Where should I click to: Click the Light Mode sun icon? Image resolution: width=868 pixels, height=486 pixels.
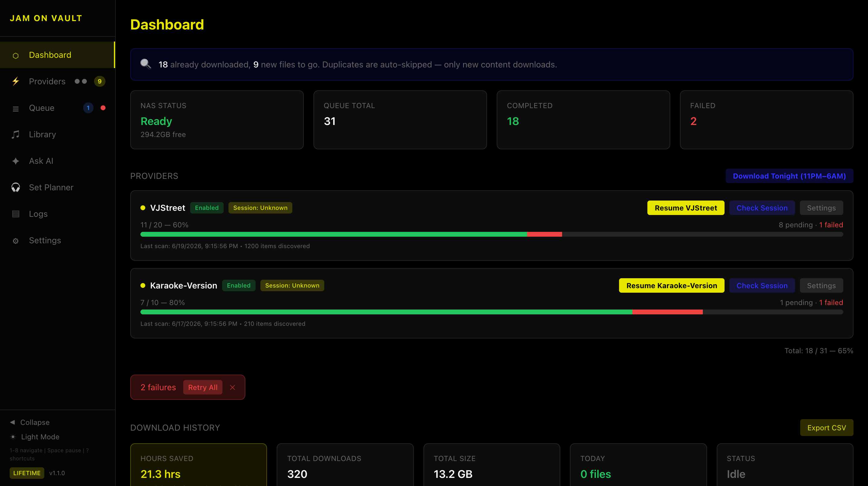pyautogui.click(x=13, y=437)
